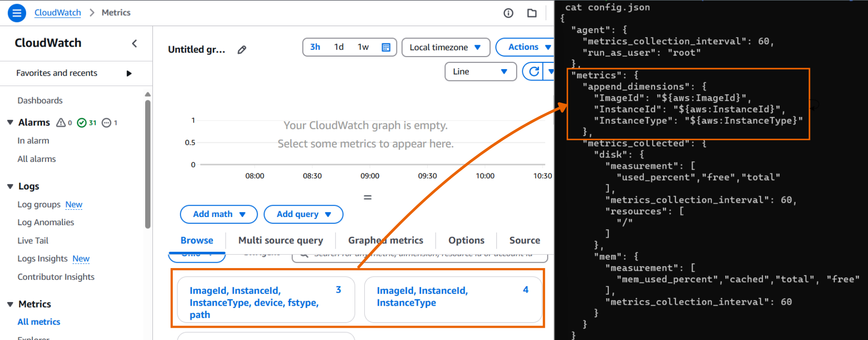Switch to the Options tab

(466, 241)
